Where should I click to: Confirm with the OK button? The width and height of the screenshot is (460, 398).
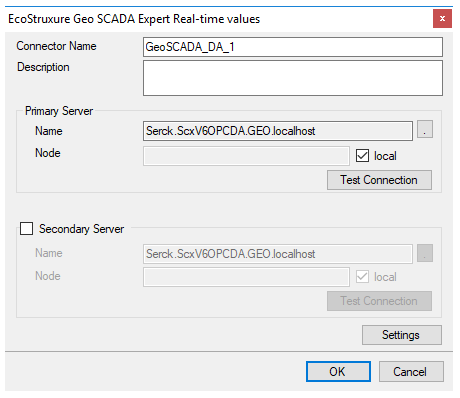(338, 372)
